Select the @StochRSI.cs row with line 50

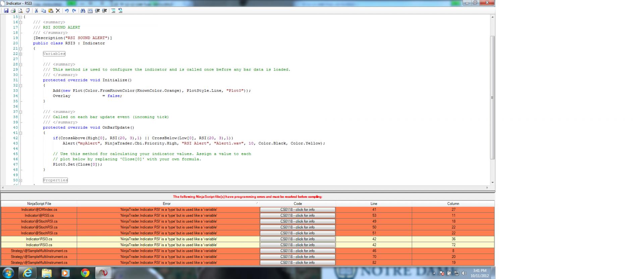point(248,227)
